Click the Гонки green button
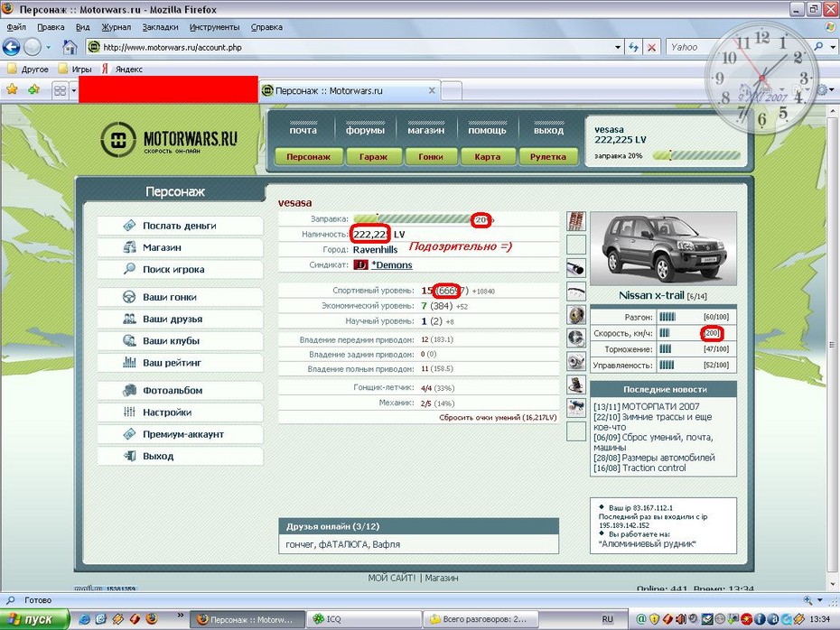 [x=431, y=157]
